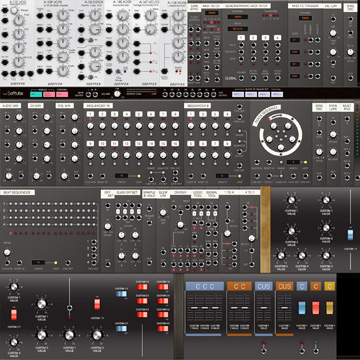The image size is (360, 360).
Task: Click the bottom master knob of AUDIO MIX
Action: tap(9, 176)
